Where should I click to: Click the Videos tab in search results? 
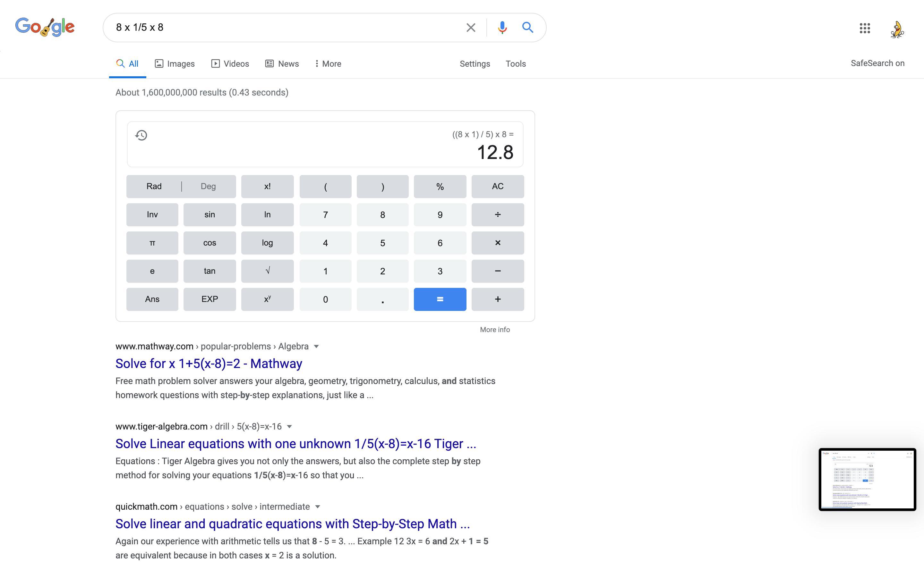coord(236,63)
